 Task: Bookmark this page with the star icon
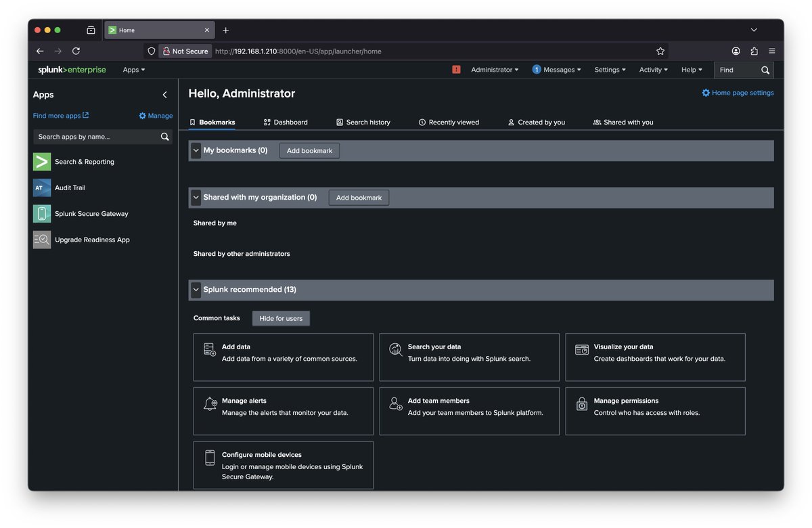click(x=660, y=51)
